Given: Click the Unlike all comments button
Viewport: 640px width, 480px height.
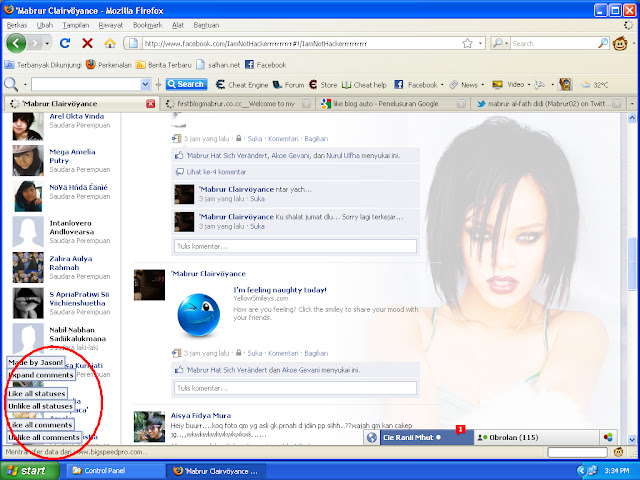Looking at the screenshot, I should (x=44, y=437).
